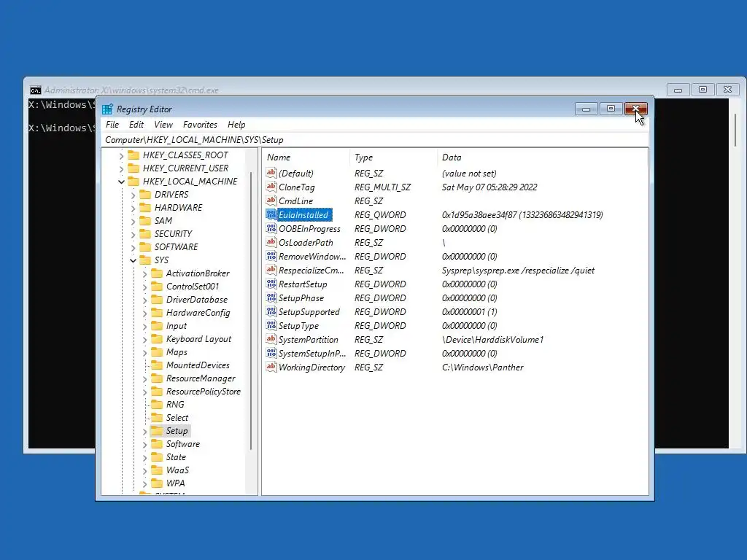
Task: Click the OsLoaderPath string icon
Action: [x=271, y=242]
